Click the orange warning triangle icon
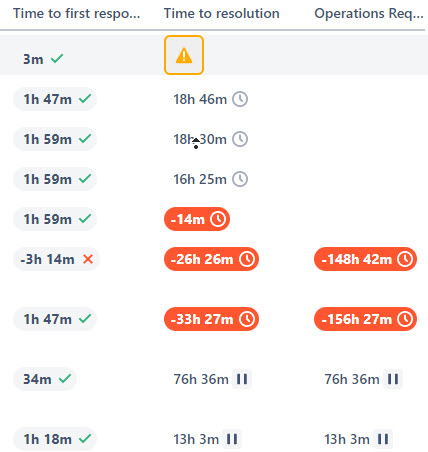The image size is (428, 452). [184, 55]
